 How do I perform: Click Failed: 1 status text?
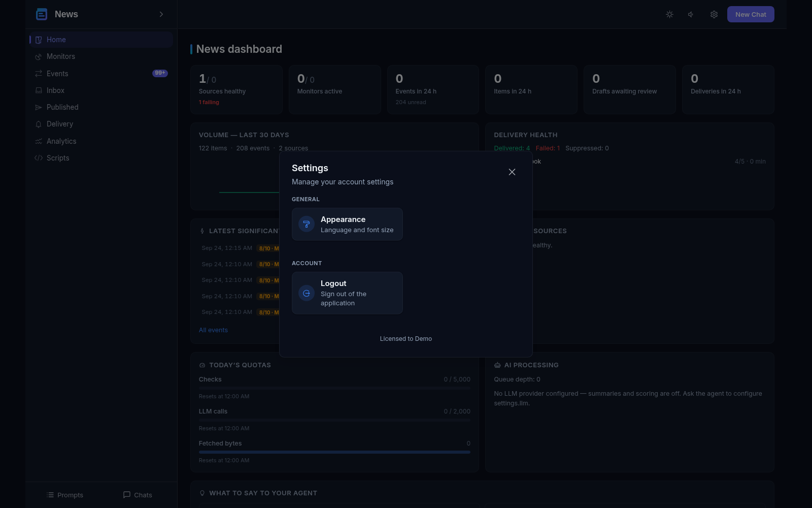[548, 148]
